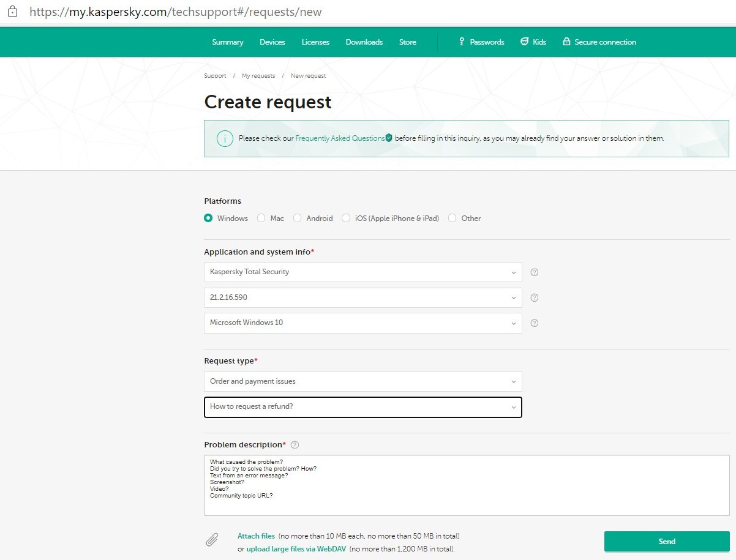Open Passwords in the top navigation
This screenshot has height=560, width=736.
[481, 42]
